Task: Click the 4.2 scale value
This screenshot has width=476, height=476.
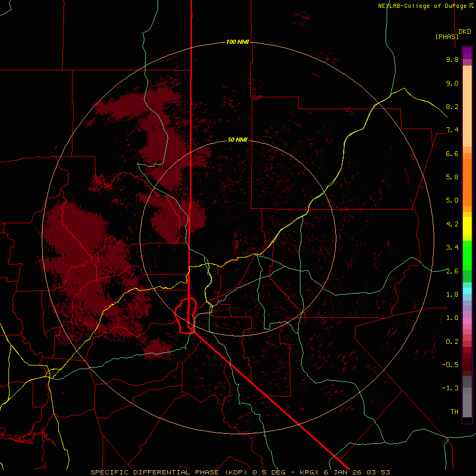Action: click(x=452, y=224)
